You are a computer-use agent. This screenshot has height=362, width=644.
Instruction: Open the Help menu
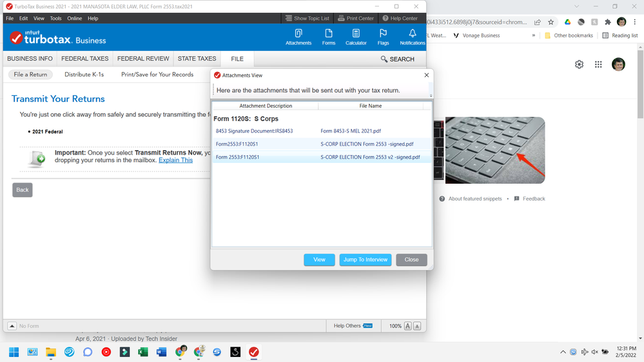click(x=93, y=19)
